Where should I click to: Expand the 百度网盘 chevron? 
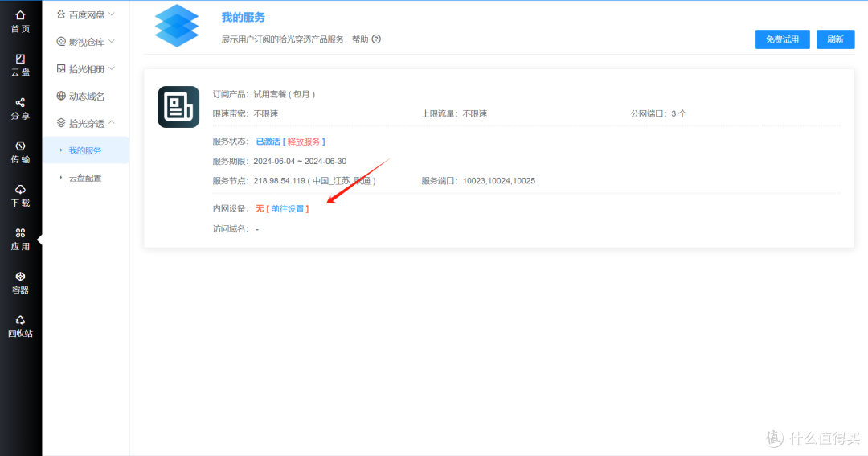[x=112, y=14]
